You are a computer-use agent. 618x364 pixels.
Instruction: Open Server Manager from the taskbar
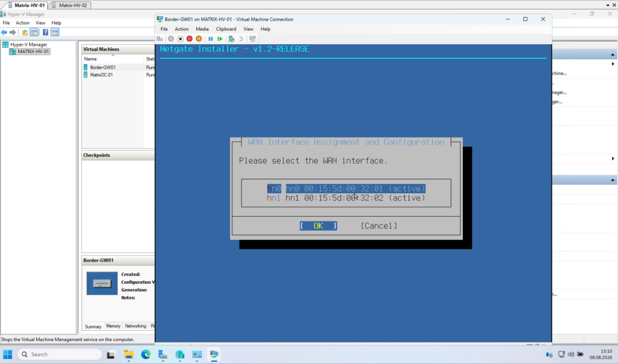pos(163,354)
